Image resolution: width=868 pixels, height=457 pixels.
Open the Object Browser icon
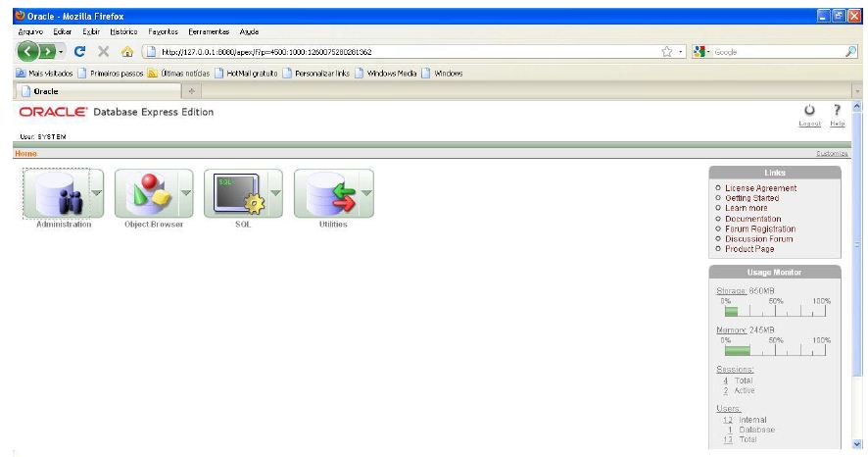click(147, 193)
